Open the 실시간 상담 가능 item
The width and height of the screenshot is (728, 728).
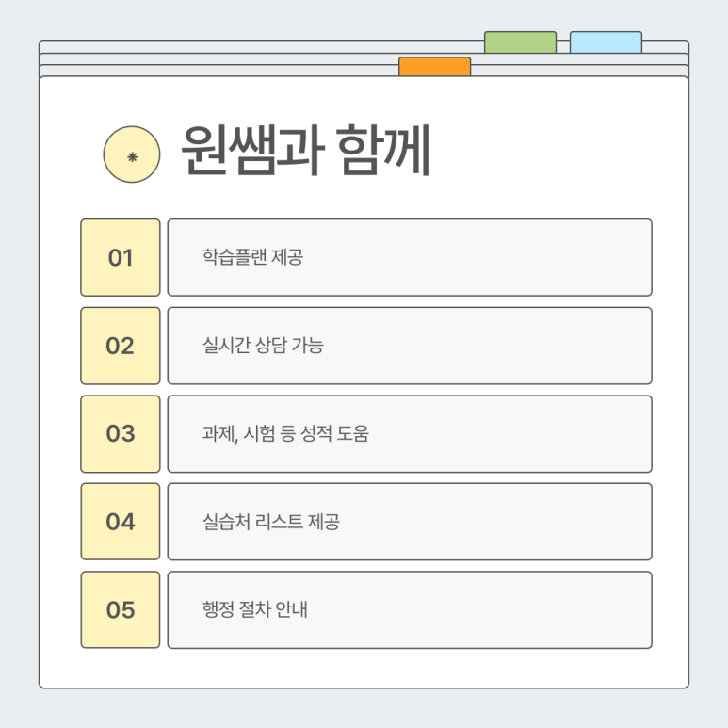pos(410,346)
